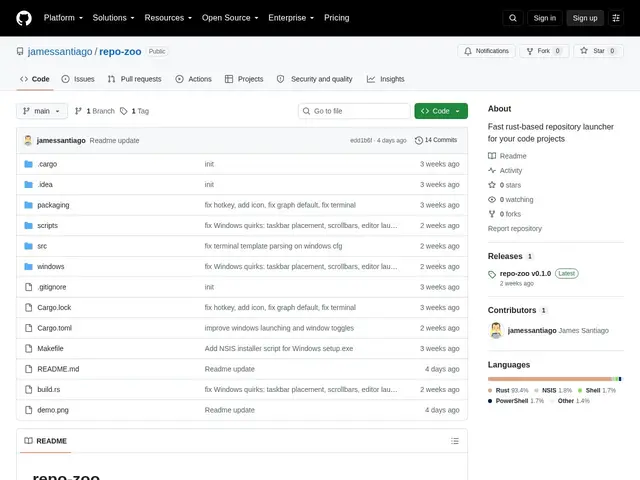Click Report repository
640x480 pixels.
[515, 229]
